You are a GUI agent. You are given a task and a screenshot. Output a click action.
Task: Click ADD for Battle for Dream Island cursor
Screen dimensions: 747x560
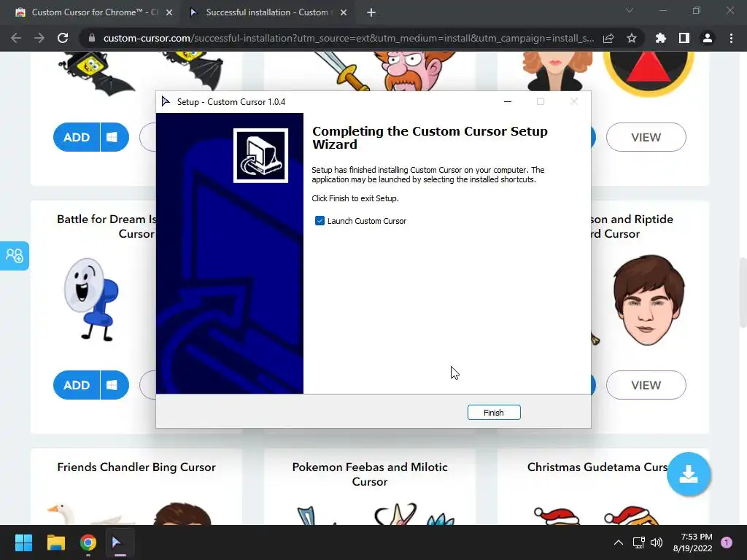click(77, 385)
